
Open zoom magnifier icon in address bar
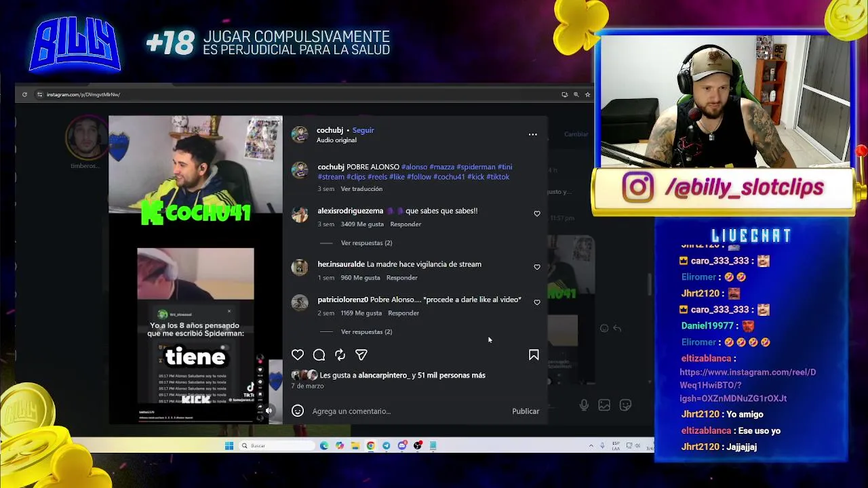576,94
